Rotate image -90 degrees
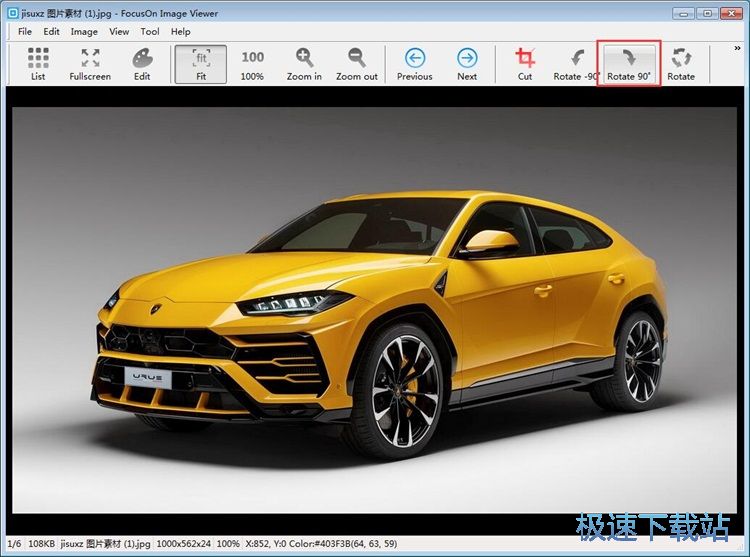 576,64
